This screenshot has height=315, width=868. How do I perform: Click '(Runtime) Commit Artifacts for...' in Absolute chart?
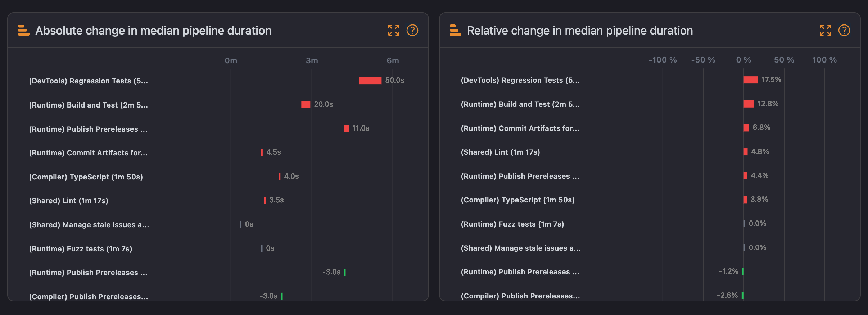click(x=88, y=153)
